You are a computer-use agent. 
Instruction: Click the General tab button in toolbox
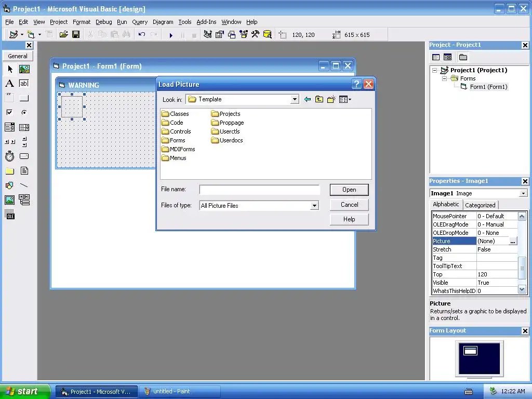(18, 56)
